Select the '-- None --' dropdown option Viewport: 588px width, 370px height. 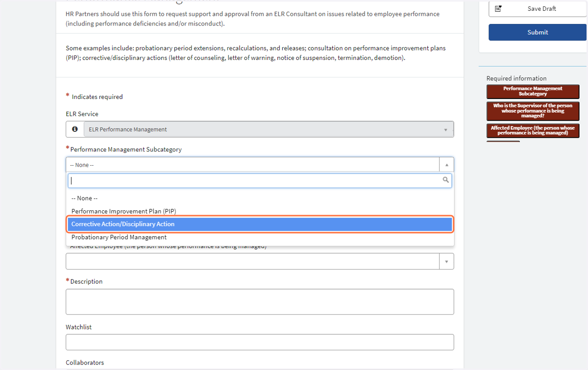(260, 198)
